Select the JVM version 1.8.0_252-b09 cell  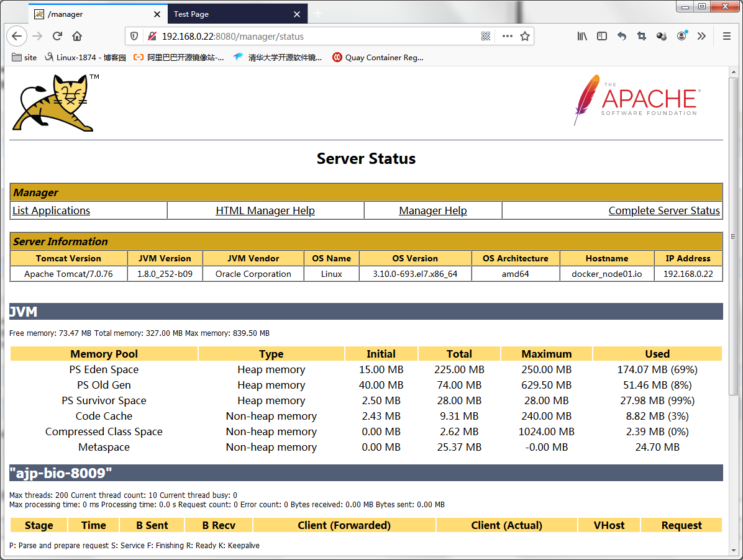(165, 274)
